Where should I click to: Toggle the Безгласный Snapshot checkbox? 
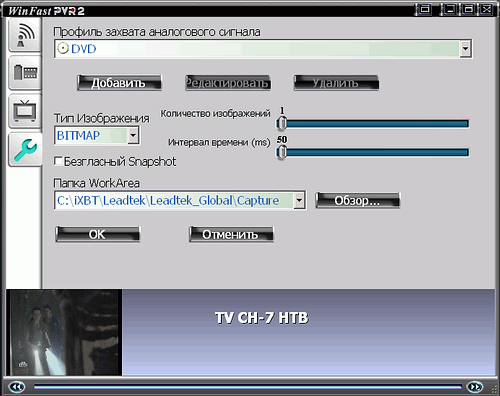point(58,161)
